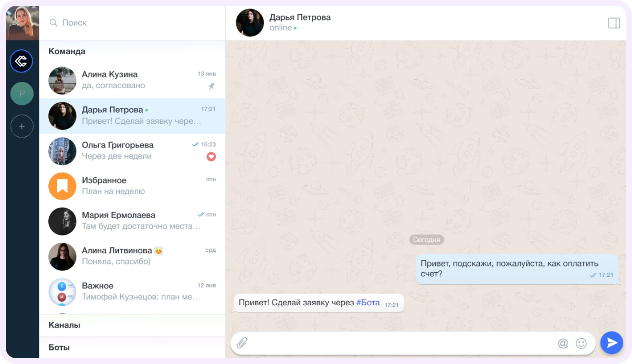Open your profile photo at top left

[x=23, y=23]
